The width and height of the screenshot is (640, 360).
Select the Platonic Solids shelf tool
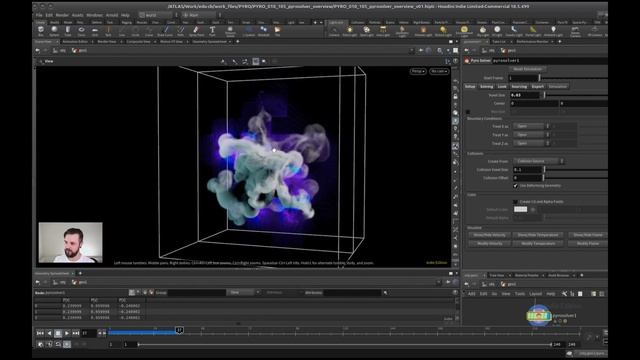[230, 31]
